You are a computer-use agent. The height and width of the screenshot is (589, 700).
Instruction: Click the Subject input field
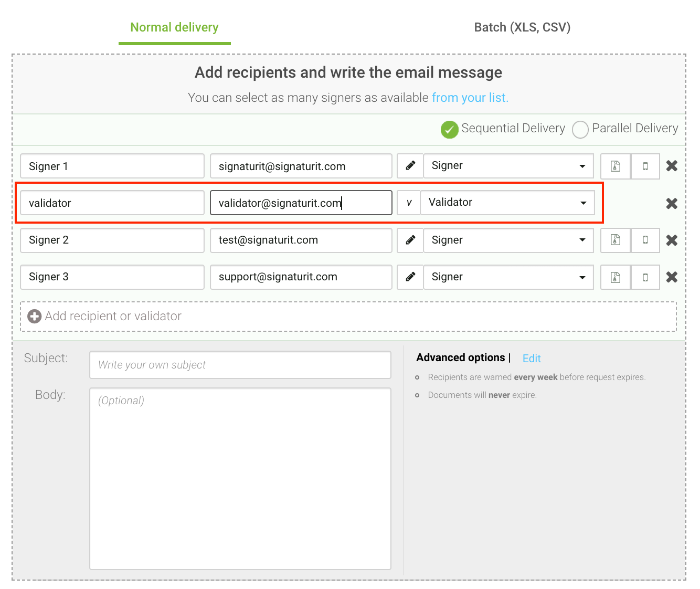pos(240,365)
